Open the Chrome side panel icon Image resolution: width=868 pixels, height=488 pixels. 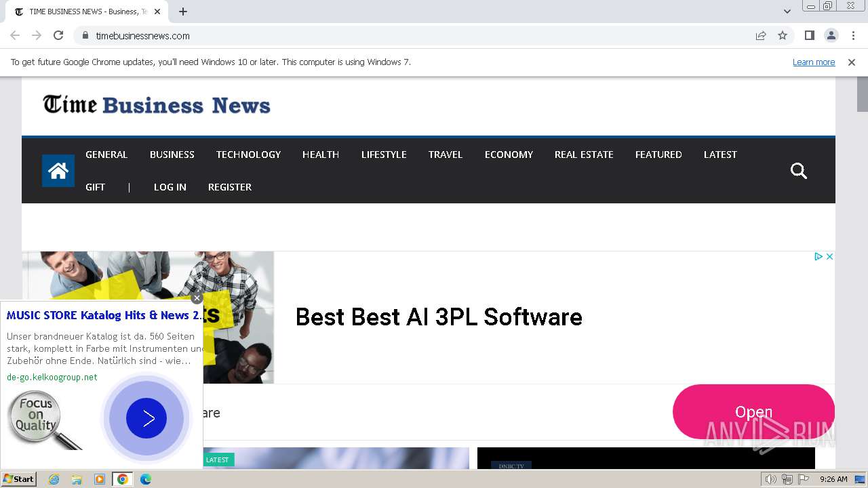point(809,35)
